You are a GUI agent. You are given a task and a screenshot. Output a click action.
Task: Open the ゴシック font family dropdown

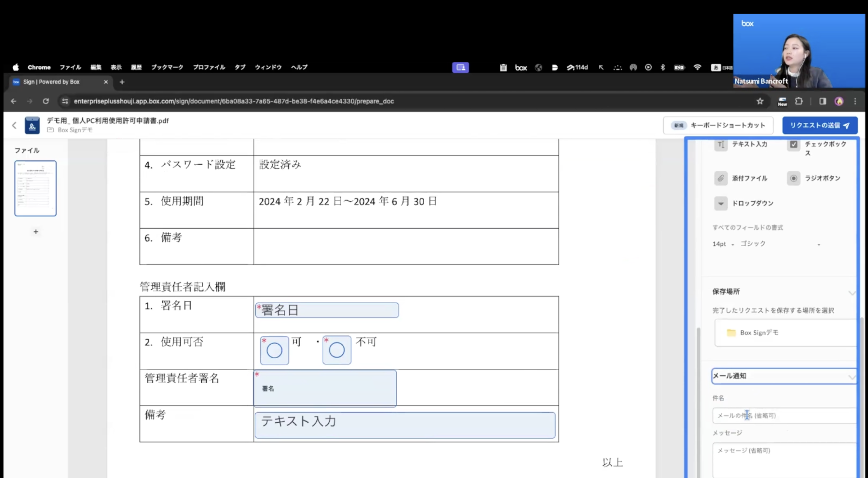pos(780,244)
